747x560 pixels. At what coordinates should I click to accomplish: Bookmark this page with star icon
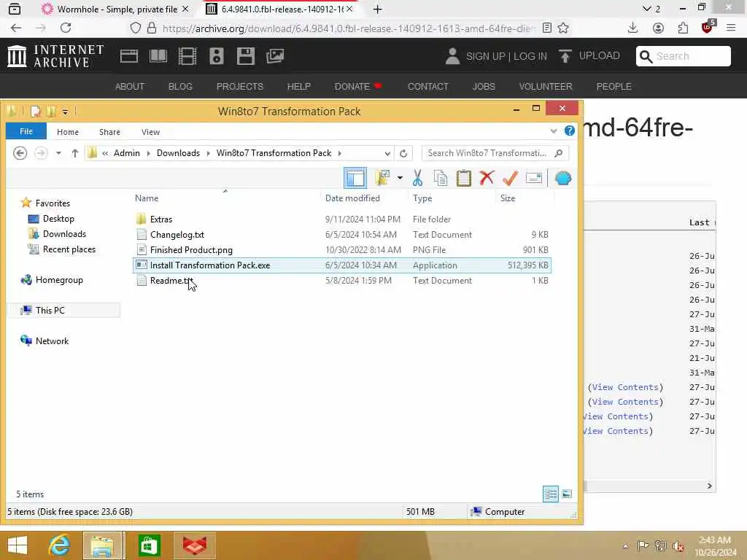[564, 28]
